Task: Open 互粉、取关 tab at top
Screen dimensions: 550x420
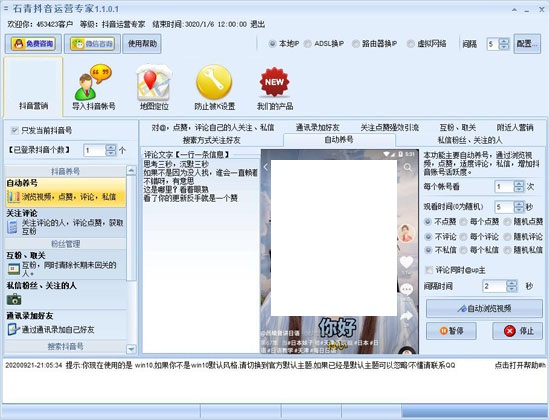Action: pos(457,127)
